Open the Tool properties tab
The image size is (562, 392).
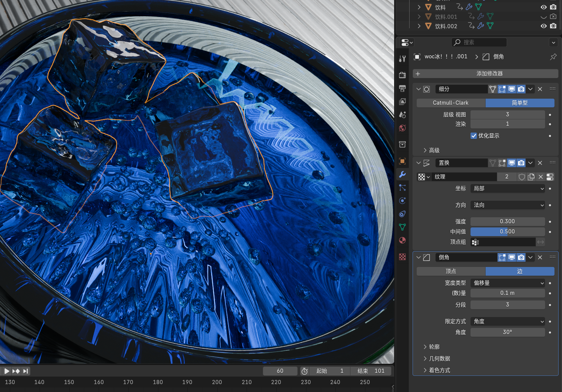coord(402,58)
